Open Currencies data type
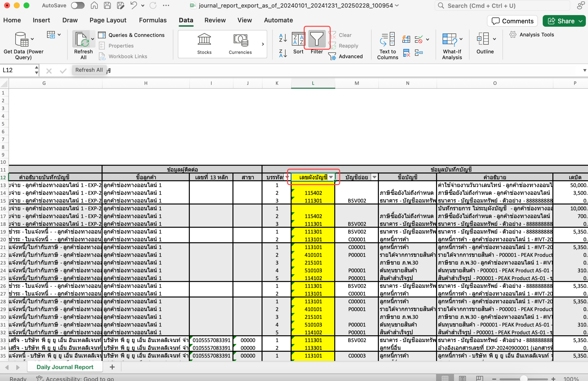The height and width of the screenshot is (381, 588). tap(240, 44)
